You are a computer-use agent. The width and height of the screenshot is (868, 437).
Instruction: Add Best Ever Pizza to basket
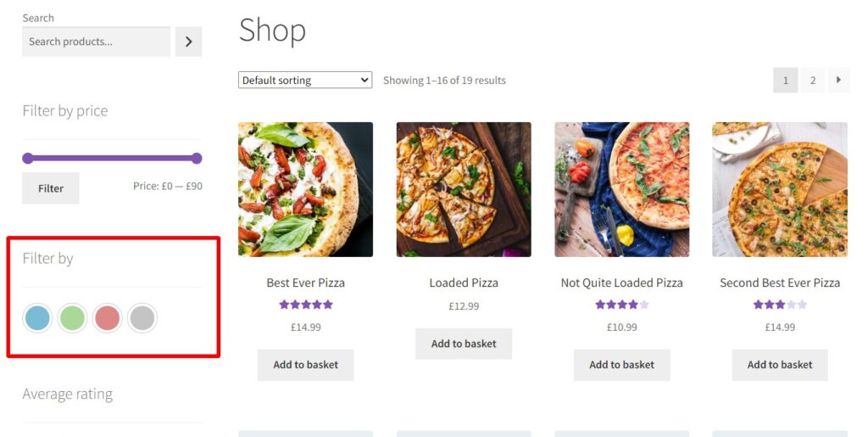[x=305, y=365]
